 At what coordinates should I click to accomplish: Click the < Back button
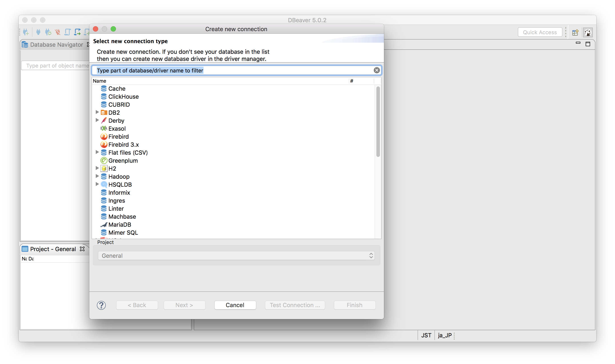137,305
